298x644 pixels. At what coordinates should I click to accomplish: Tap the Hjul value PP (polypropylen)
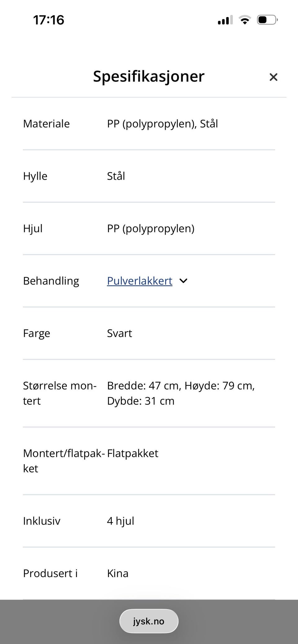click(151, 228)
